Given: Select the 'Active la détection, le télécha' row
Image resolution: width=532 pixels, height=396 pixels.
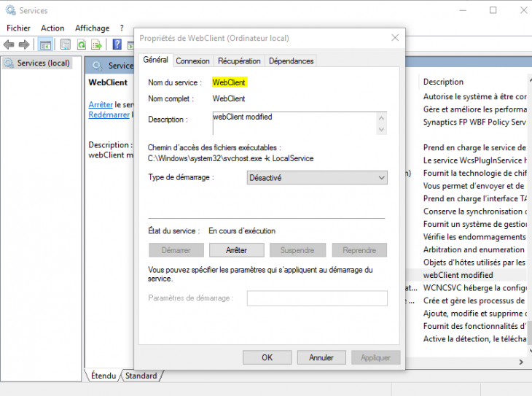Looking at the screenshot, I should [474, 339].
